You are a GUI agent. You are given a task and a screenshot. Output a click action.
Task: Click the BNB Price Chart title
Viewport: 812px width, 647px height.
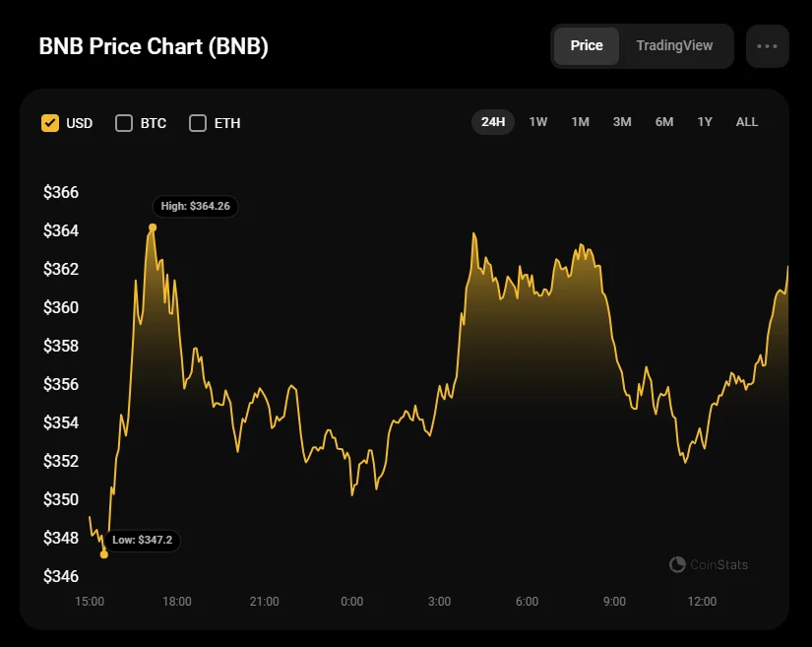[x=154, y=47]
